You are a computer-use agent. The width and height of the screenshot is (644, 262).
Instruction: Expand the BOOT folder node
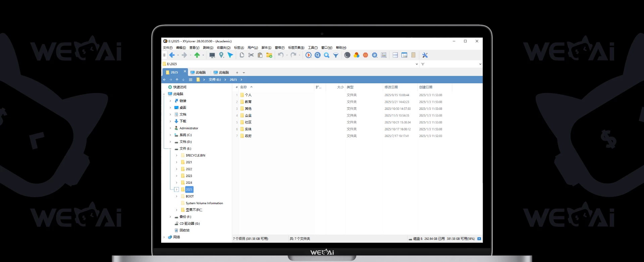[x=177, y=196]
